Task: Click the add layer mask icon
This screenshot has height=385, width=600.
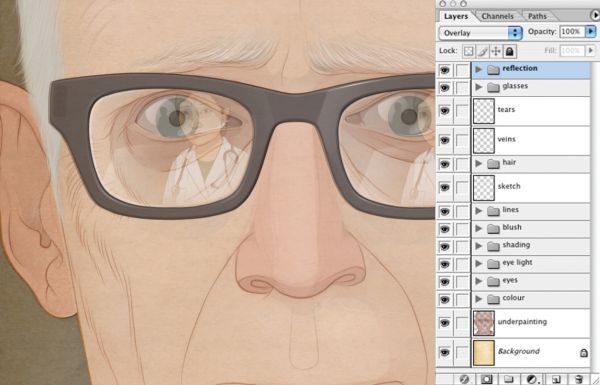Action: point(486,379)
